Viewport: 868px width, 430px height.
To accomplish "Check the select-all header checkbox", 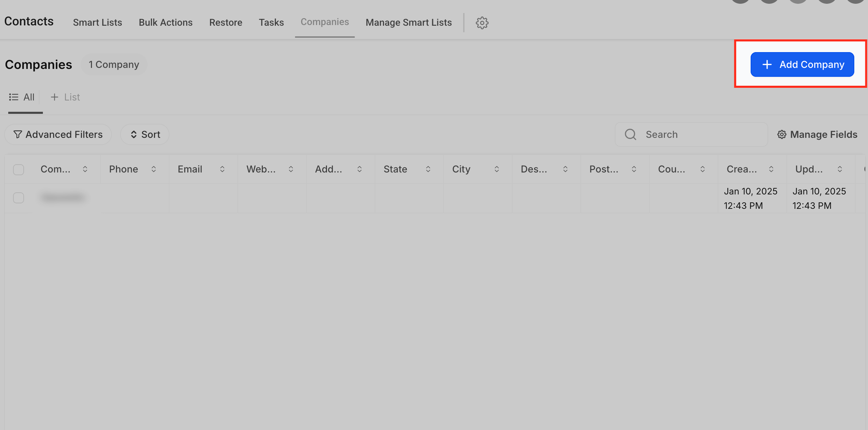I will click(x=19, y=169).
